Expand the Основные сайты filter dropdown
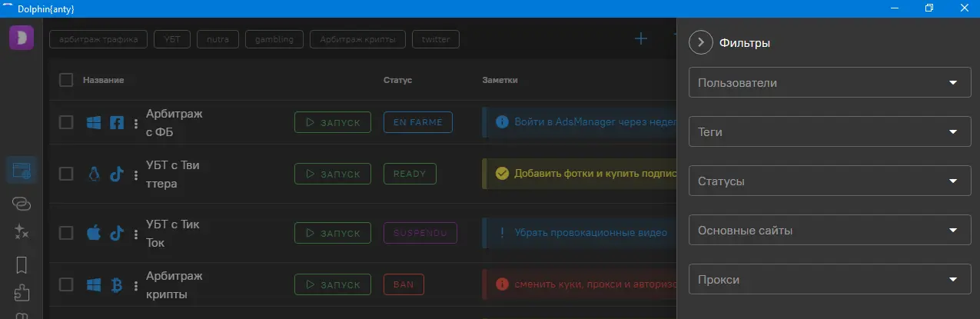Viewport: 980px width, 319px height. [x=830, y=230]
